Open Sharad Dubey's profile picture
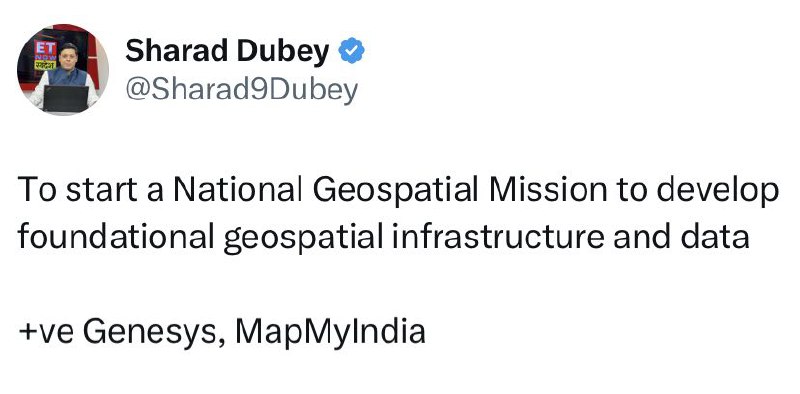Image resolution: width=800 pixels, height=394 pixels. coord(63,70)
